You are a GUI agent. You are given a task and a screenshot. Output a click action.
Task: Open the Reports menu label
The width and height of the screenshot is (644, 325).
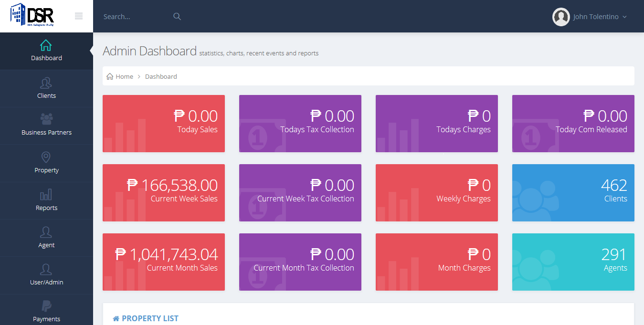coord(46,208)
